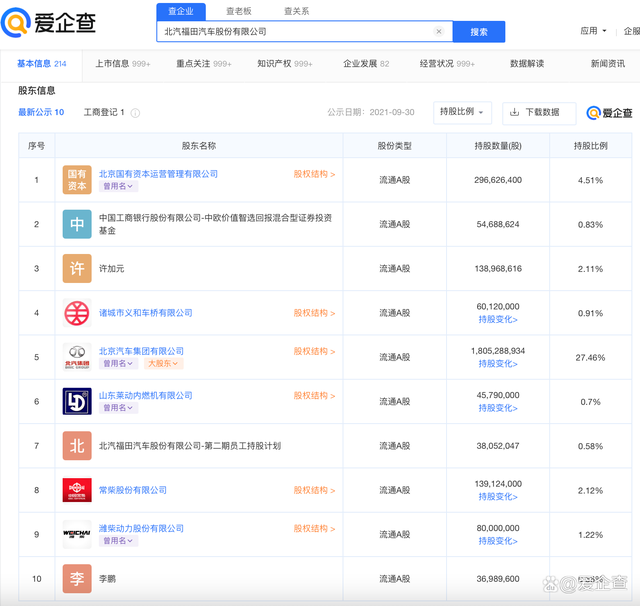
Task: Click the 下载数据 button
Action: tap(539, 112)
